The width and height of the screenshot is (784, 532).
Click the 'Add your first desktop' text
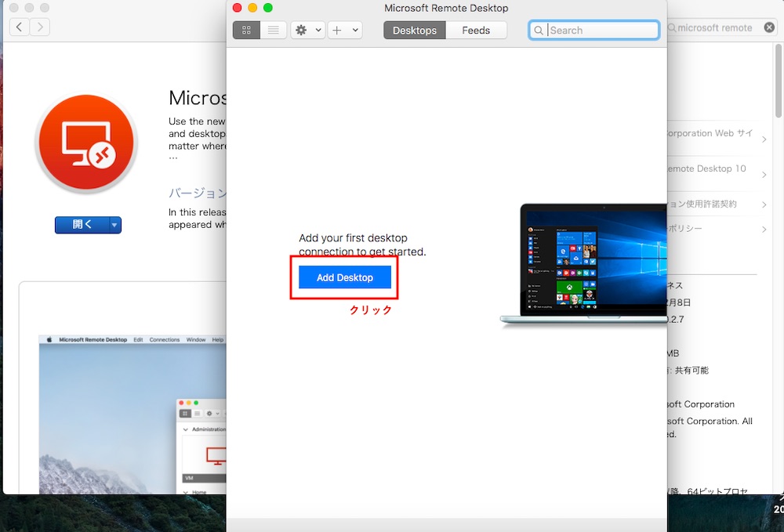[x=353, y=237]
